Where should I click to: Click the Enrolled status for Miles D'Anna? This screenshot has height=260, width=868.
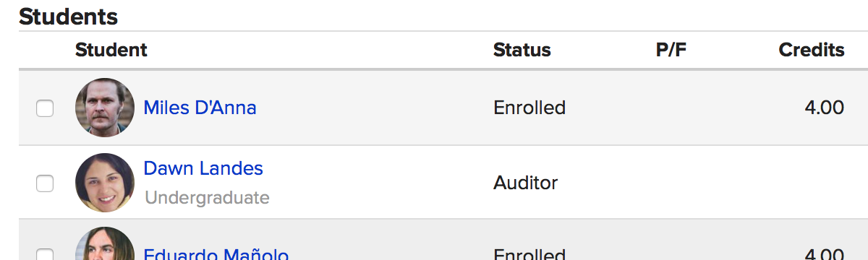tap(529, 108)
